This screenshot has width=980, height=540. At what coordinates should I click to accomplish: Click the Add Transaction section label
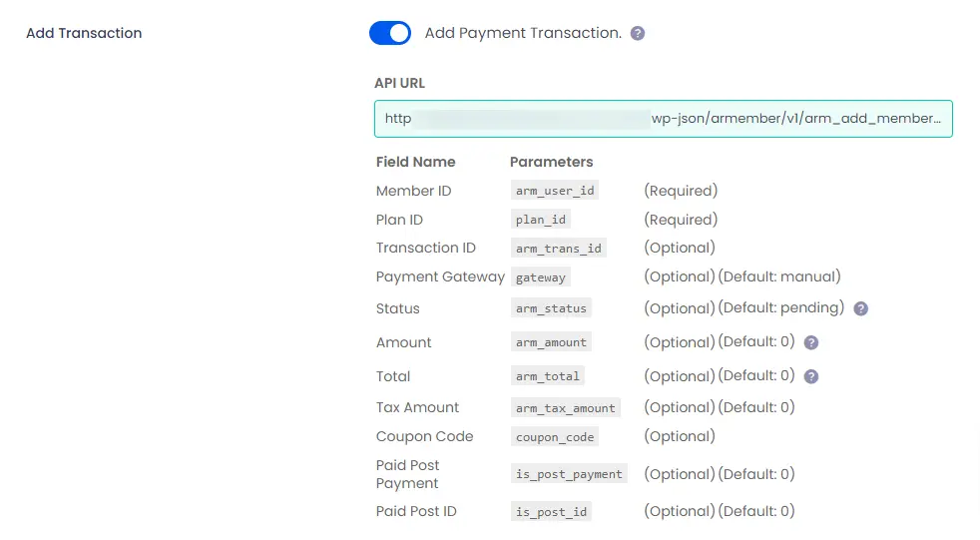coord(84,33)
